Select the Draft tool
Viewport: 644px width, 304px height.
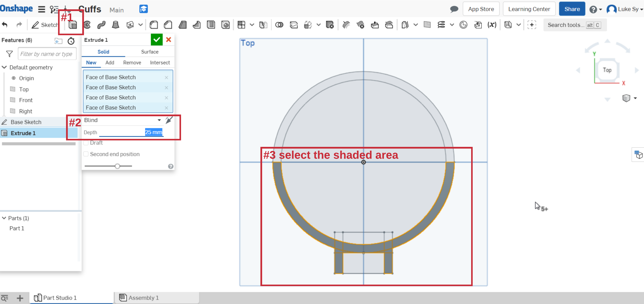(183, 25)
